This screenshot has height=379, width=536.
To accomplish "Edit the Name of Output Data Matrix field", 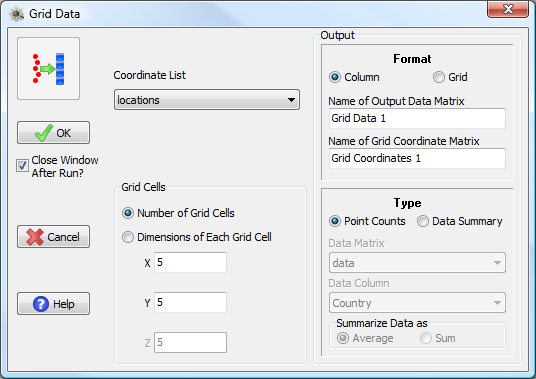I will tap(417, 118).
